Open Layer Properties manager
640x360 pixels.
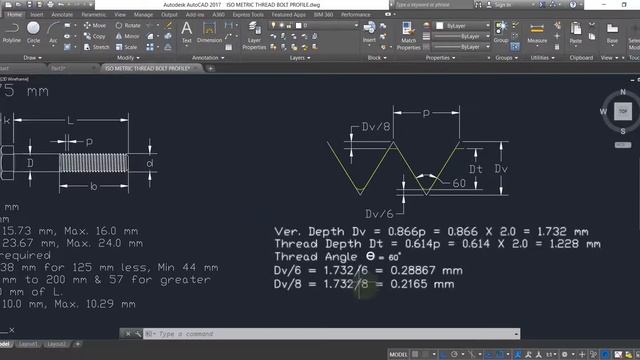pyautogui.click(x=254, y=36)
